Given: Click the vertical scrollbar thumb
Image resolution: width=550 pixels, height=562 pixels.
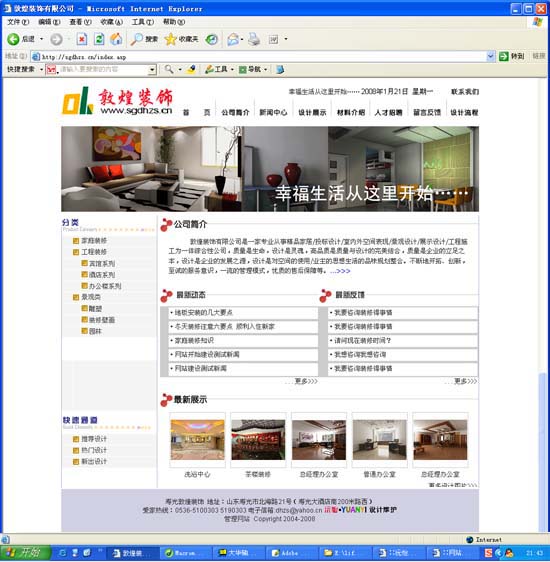Looking at the screenshot, I should [x=542, y=452].
